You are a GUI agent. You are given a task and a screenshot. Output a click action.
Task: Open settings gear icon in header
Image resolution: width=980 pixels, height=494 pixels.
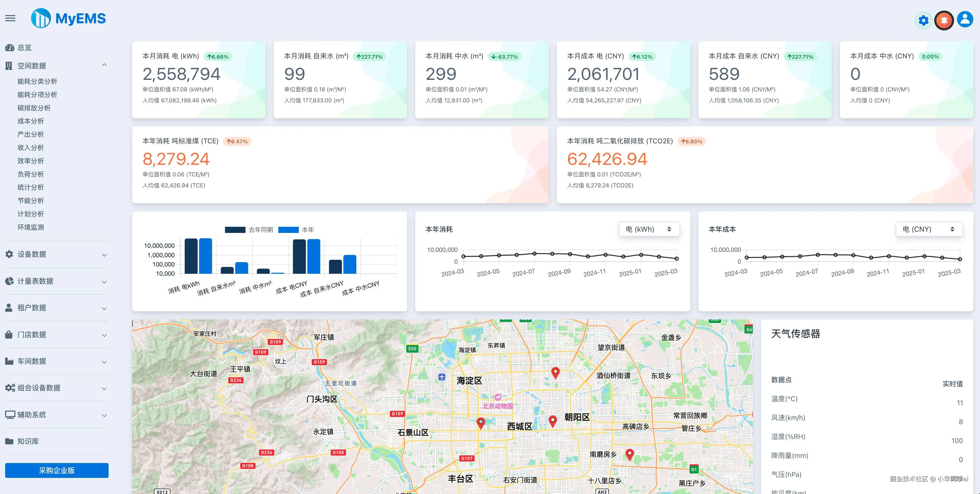point(923,20)
